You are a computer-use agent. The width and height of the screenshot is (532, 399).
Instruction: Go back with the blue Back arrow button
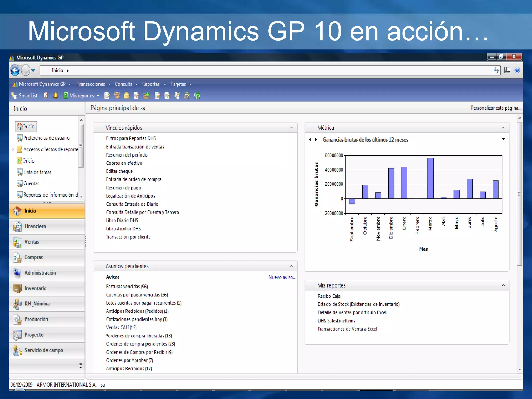click(x=15, y=70)
